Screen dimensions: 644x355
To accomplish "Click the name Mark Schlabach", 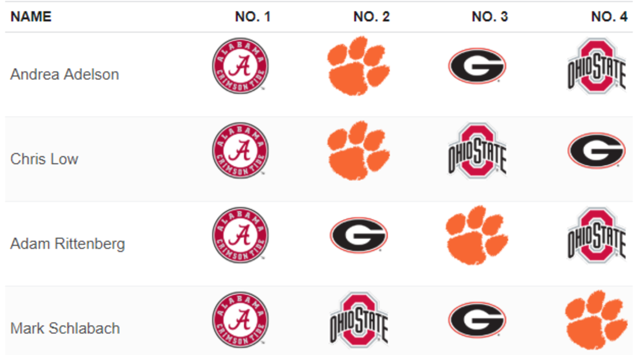I will click(x=65, y=328).
